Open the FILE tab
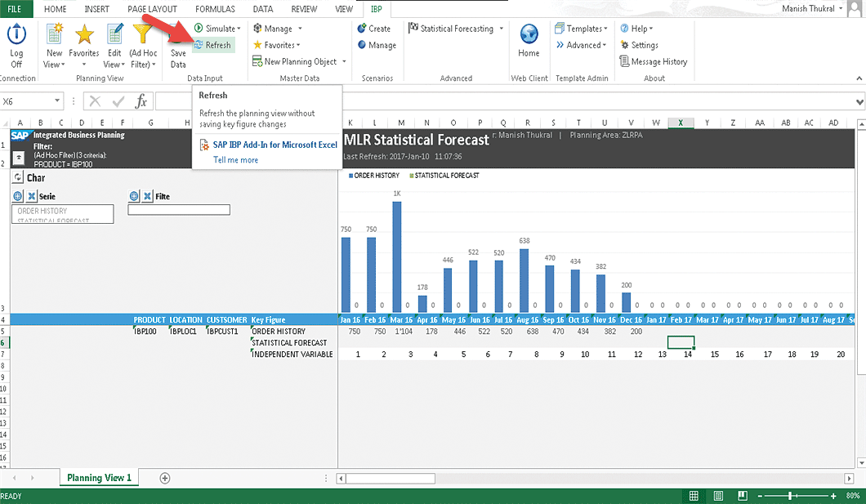866x504 pixels. tap(15, 9)
